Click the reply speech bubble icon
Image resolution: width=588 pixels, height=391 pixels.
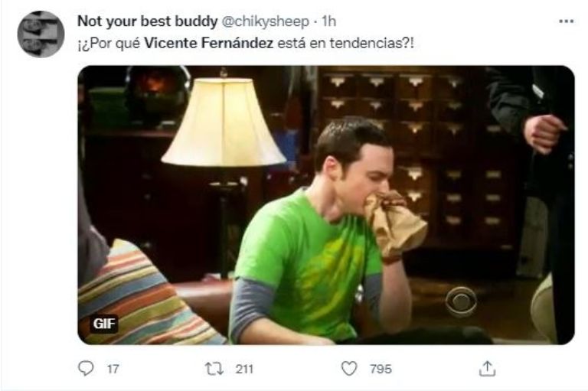[x=86, y=369]
